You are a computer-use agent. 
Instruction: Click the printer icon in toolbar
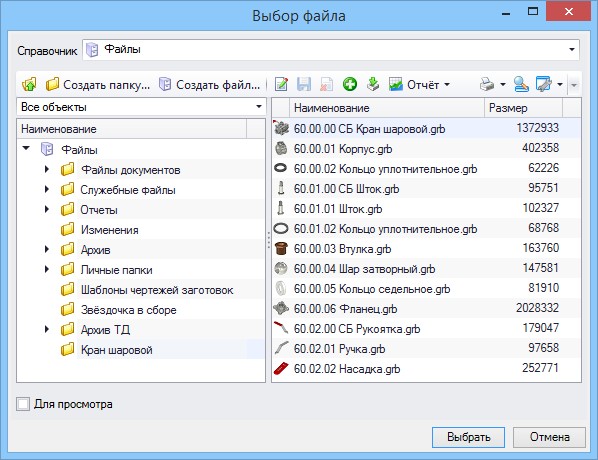pos(487,84)
